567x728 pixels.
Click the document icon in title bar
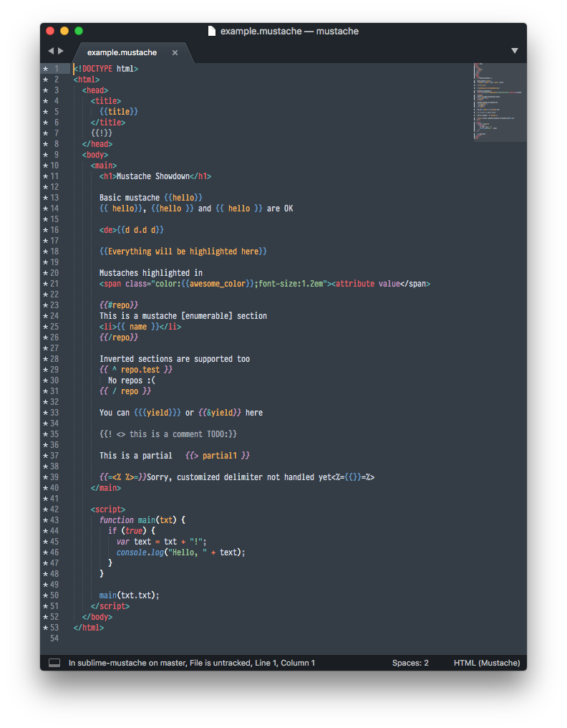tap(212, 31)
